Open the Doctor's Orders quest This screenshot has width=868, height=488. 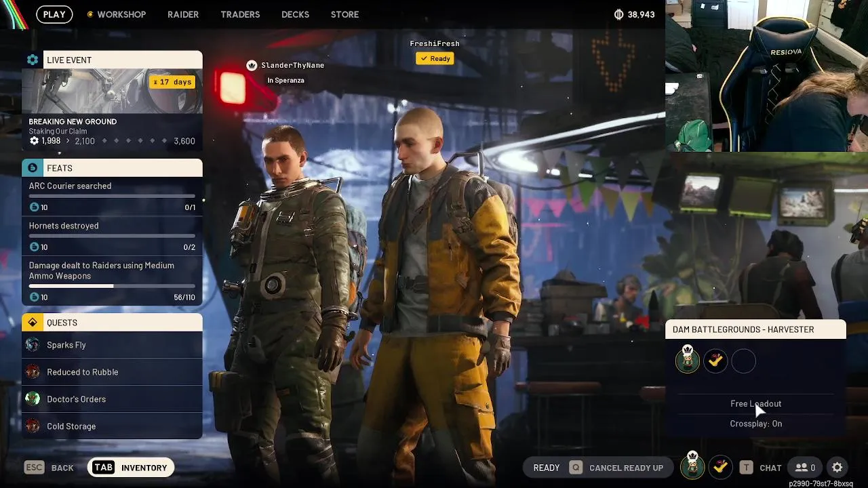tap(112, 399)
